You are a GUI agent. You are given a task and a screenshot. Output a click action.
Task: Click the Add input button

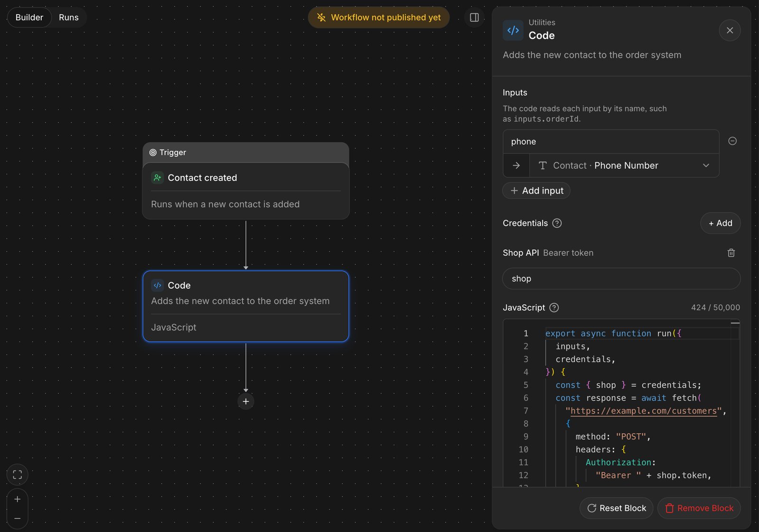click(x=536, y=191)
